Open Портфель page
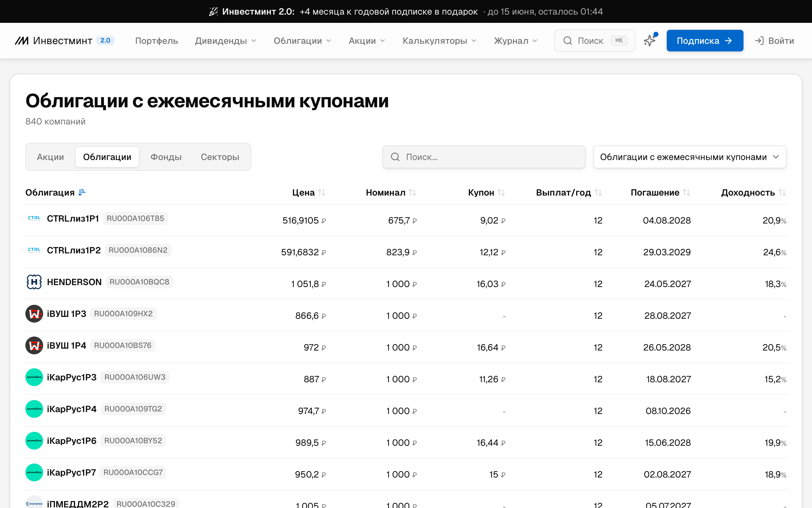Image resolution: width=812 pixels, height=508 pixels. 156,41
